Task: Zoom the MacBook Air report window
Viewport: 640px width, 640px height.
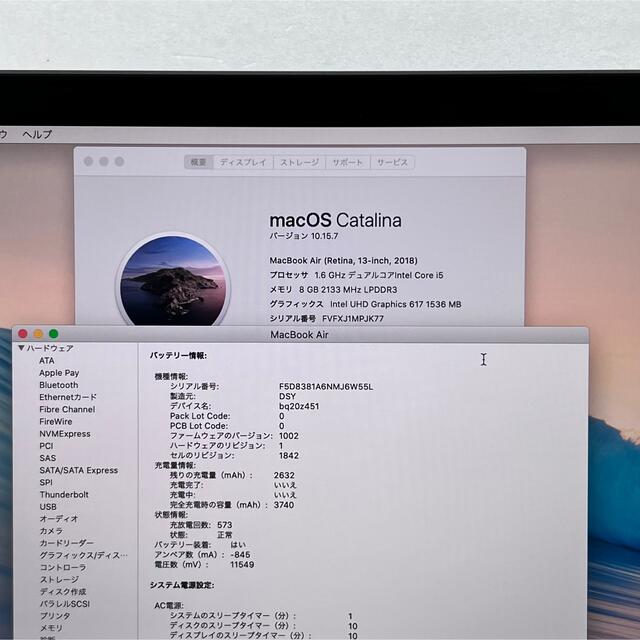Action: pos(53,334)
